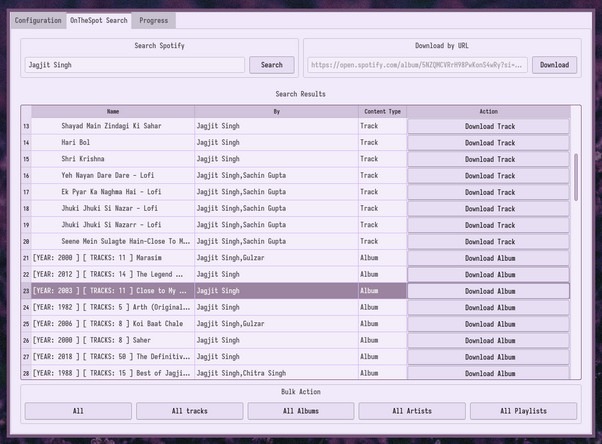The width and height of the screenshot is (602, 444).
Task: Download the Hari Bol track
Action: point(488,143)
